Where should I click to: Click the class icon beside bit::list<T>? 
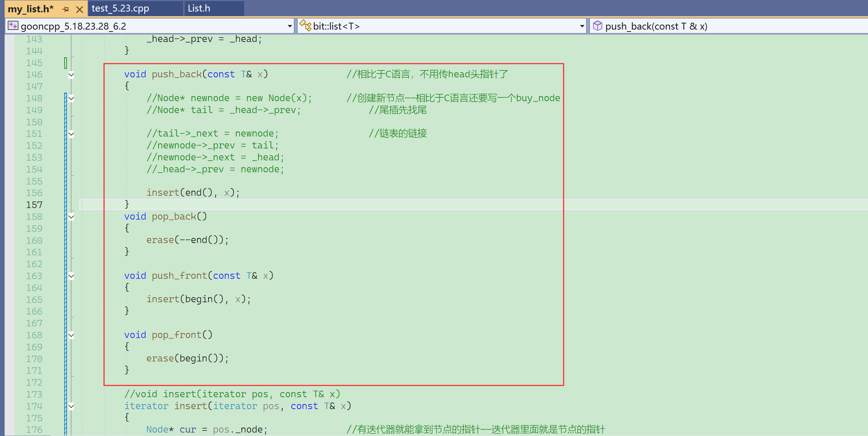click(305, 26)
